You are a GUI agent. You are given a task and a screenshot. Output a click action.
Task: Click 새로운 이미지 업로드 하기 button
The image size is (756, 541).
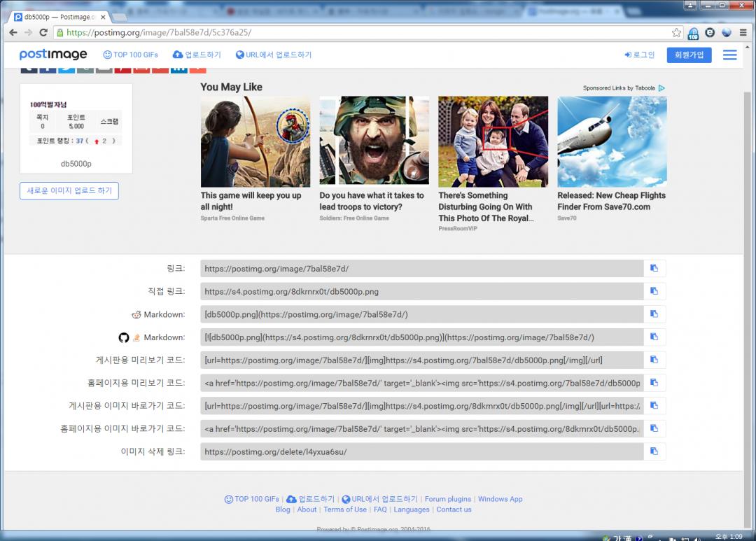pyautogui.click(x=69, y=190)
